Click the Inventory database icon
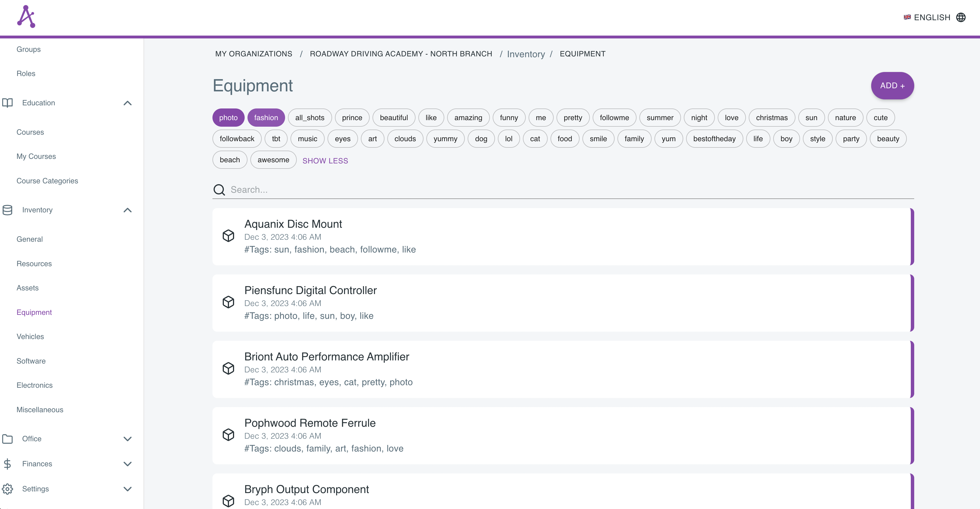 tap(7, 210)
